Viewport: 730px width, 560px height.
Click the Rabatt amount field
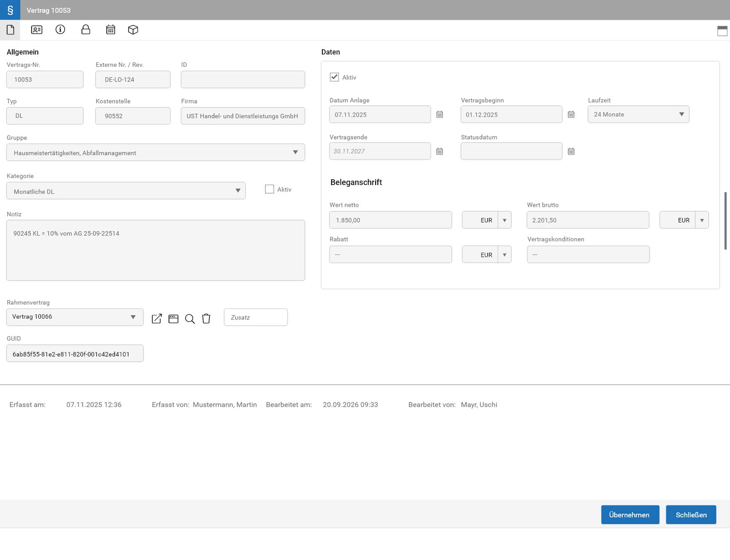(x=391, y=255)
